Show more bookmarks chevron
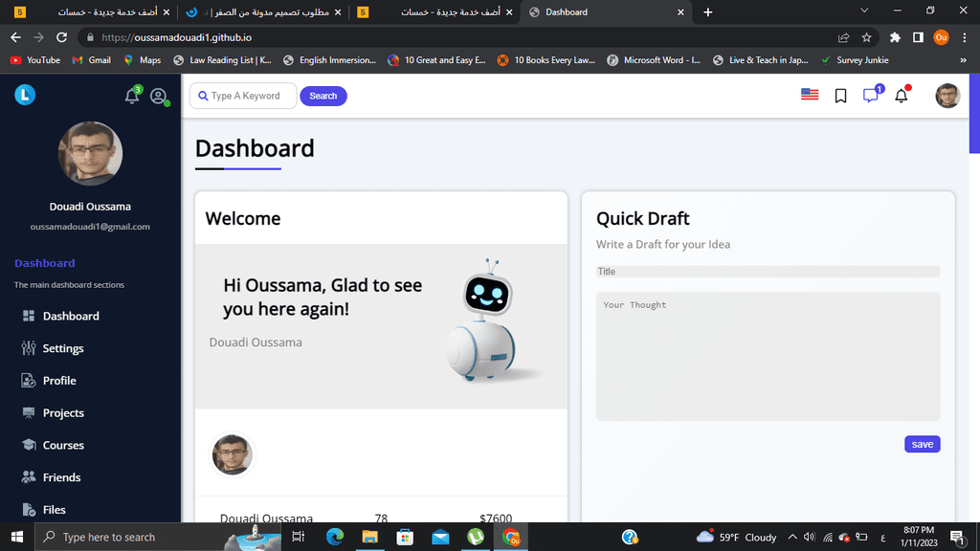This screenshot has height=551, width=980. 963,60
